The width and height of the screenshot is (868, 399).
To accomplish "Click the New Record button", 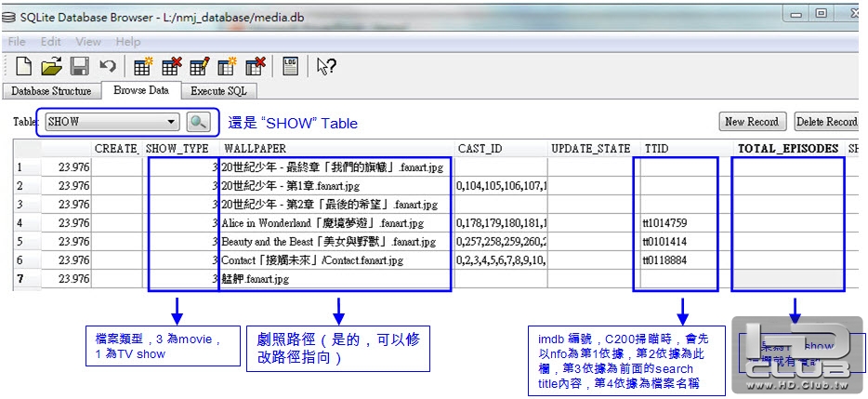I will pos(752,122).
